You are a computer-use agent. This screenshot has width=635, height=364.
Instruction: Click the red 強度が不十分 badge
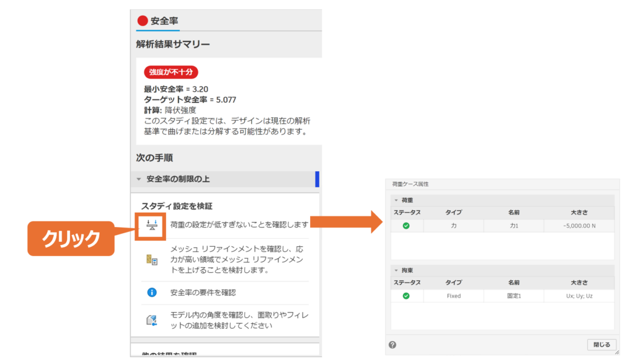coord(171,72)
